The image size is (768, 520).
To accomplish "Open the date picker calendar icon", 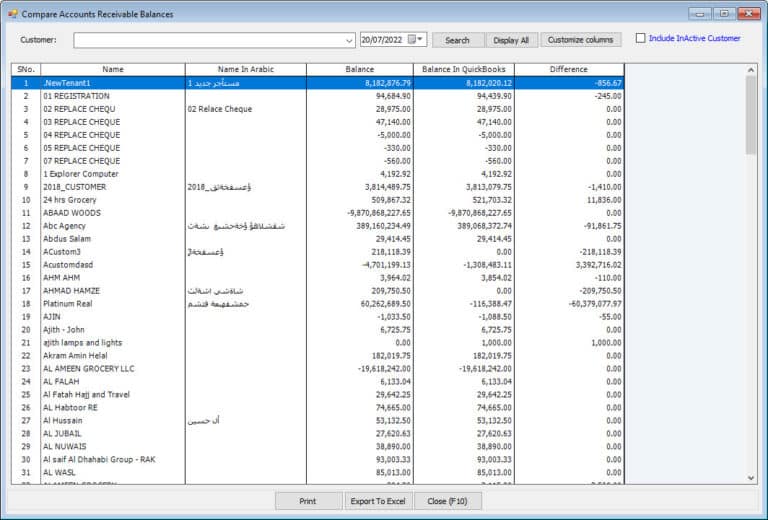I will (x=415, y=40).
